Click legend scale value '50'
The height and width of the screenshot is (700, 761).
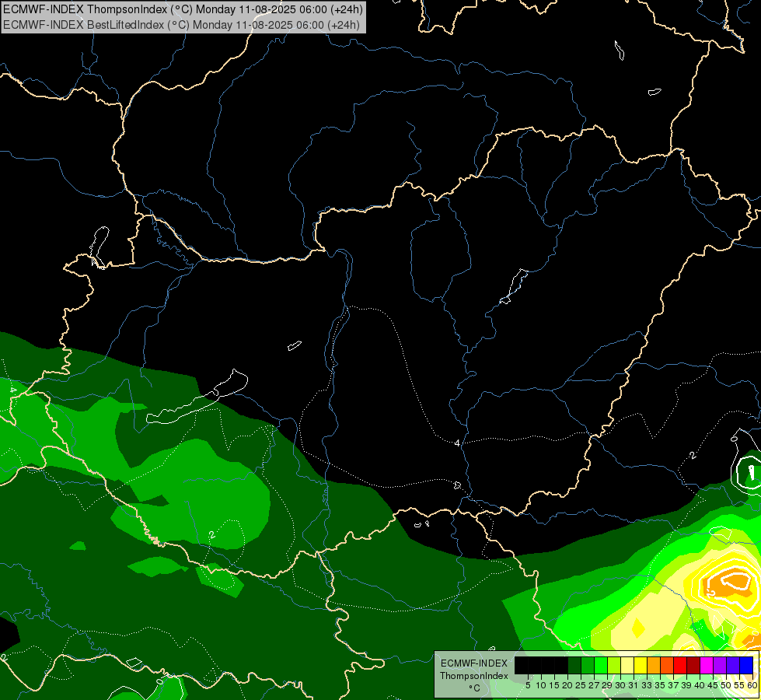726,685
